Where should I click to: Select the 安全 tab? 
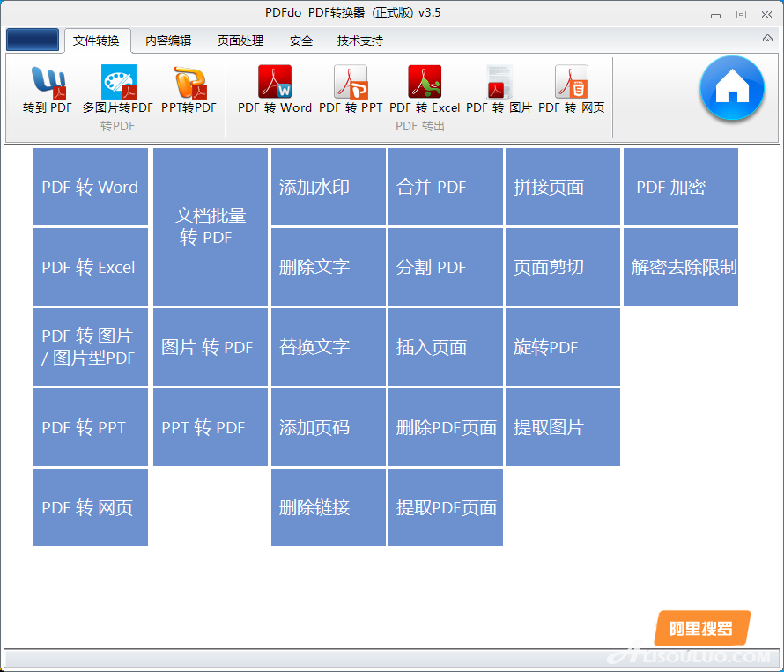(301, 41)
